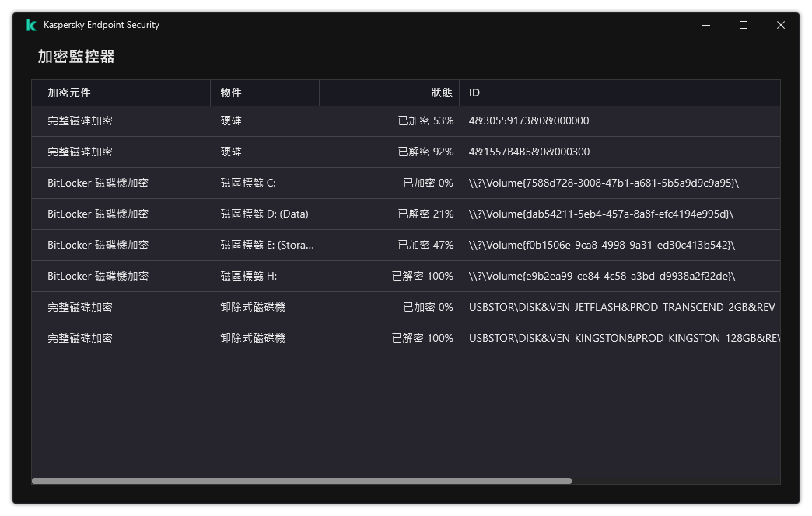Viewport: 812px width, 516px height.
Task: Sort the table by the 狀態 column
Action: [440, 92]
